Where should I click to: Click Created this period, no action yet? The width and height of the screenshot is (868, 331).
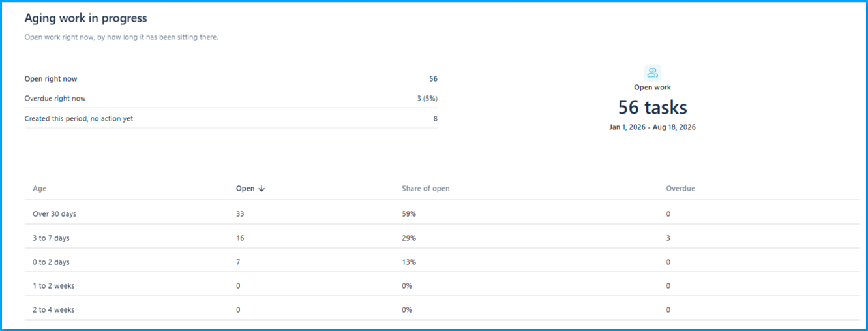point(79,119)
